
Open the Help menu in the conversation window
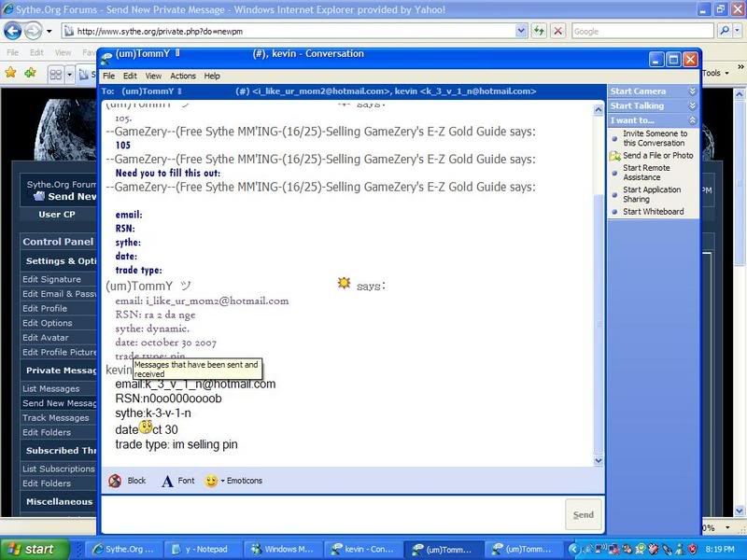[212, 76]
